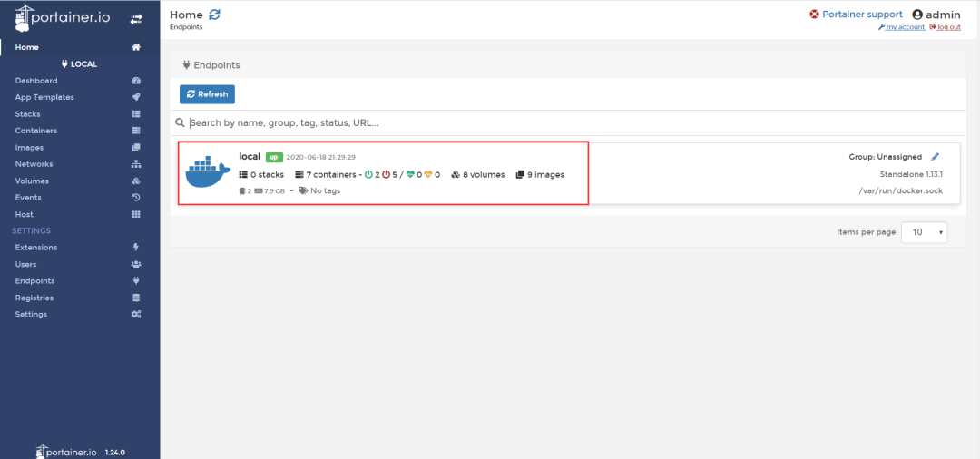The width and height of the screenshot is (980, 459).
Task: Click the Networks sitemap icon
Action: (x=136, y=164)
